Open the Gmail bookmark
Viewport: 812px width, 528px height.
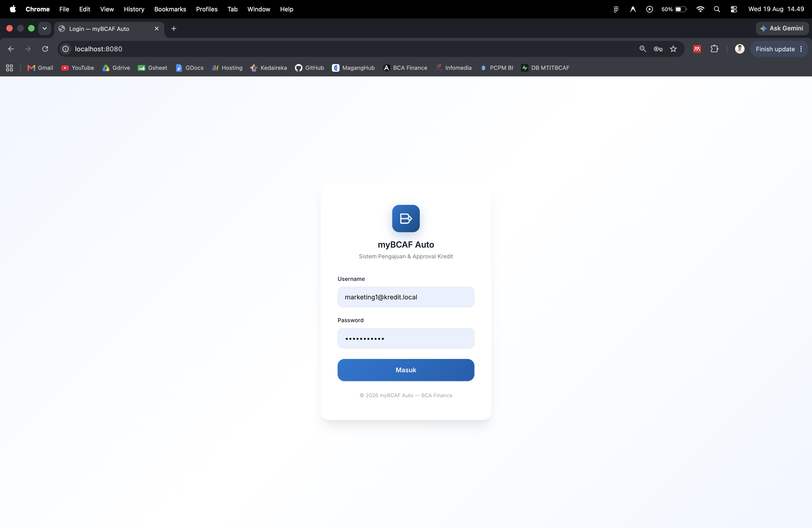40,68
